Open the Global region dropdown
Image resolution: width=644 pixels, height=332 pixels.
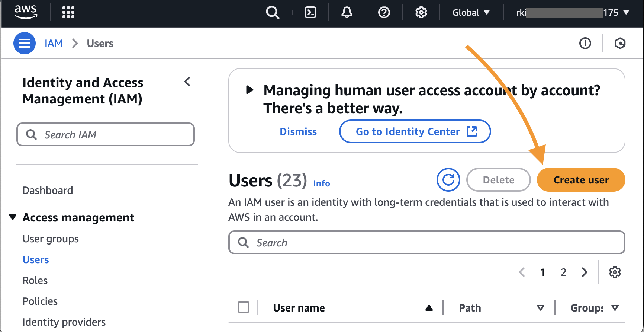point(471,13)
